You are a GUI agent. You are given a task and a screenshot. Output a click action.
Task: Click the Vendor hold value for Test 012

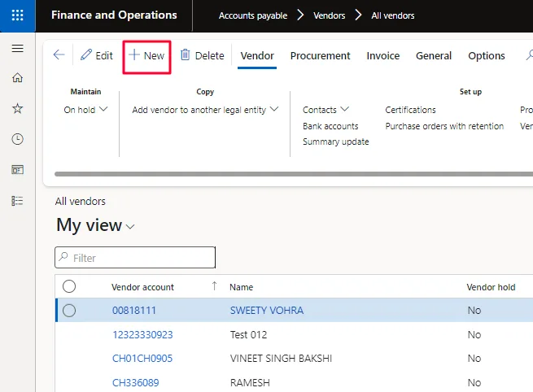point(474,335)
